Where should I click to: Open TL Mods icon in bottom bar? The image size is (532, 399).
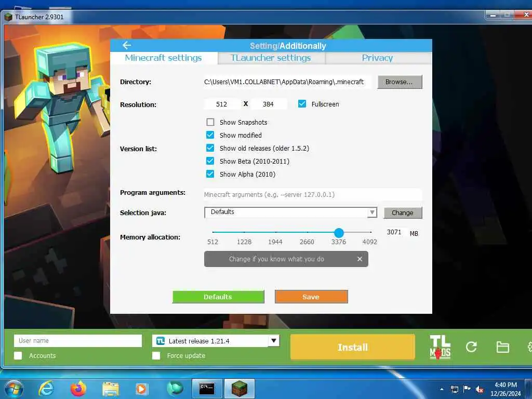(x=440, y=347)
